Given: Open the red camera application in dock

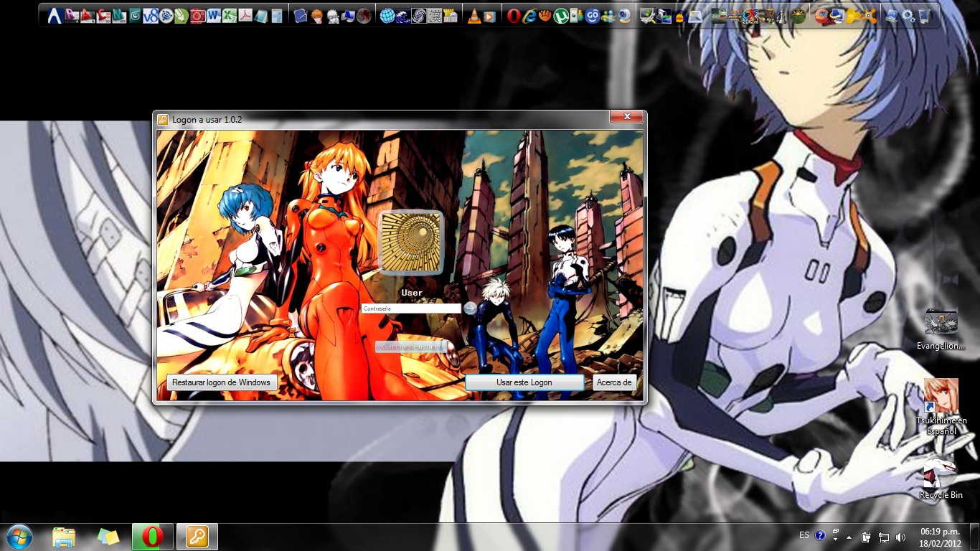Looking at the screenshot, I should point(197,16).
